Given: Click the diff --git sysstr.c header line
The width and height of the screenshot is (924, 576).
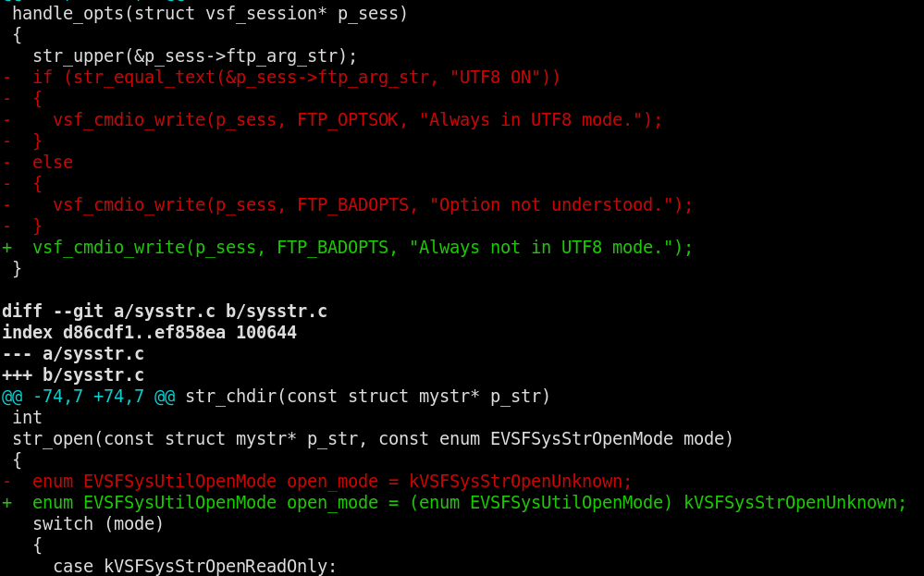Looking at the screenshot, I should [165, 312].
